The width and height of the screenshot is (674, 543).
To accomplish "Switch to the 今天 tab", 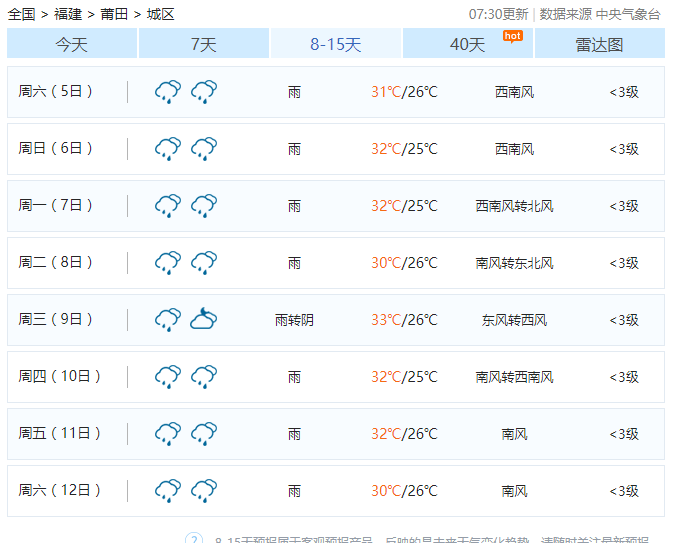I will 72,43.
